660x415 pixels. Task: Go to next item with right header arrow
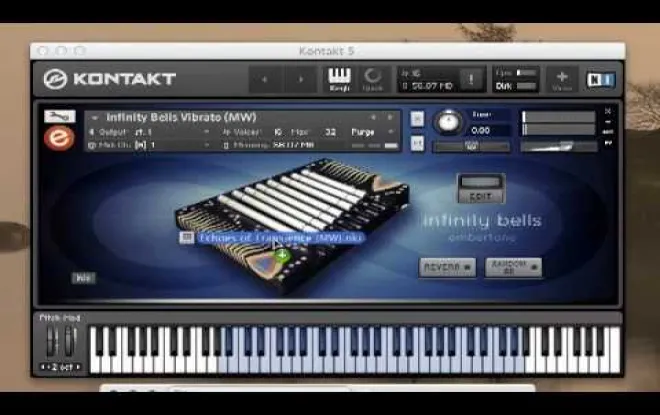301,79
